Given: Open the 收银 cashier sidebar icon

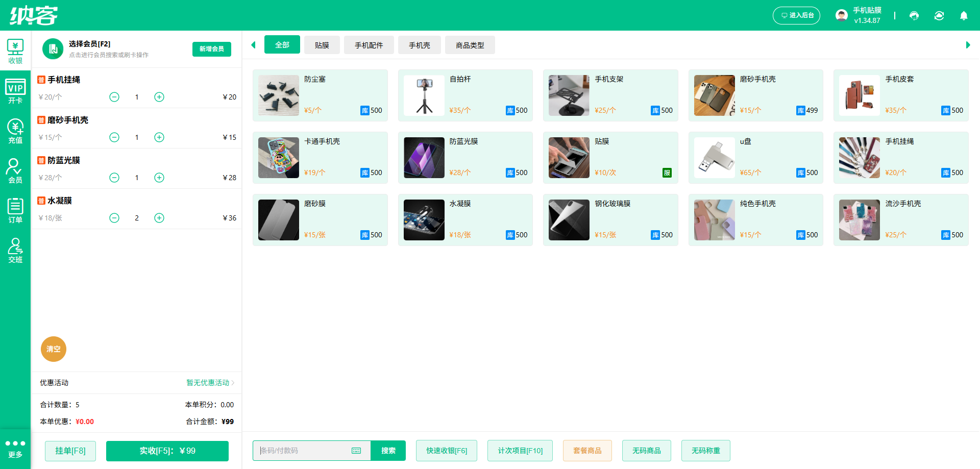Looking at the screenshot, I should click(x=15, y=52).
